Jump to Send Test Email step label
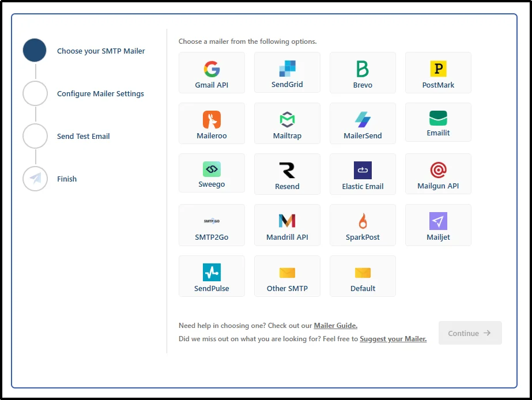532x400 pixels. (x=83, y=137)
